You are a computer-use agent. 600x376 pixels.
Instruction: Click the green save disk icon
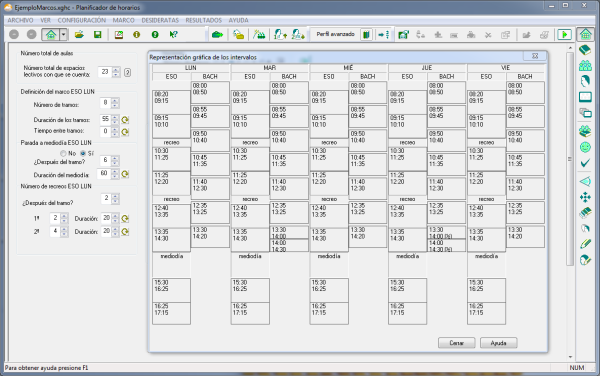pos(98,34)
